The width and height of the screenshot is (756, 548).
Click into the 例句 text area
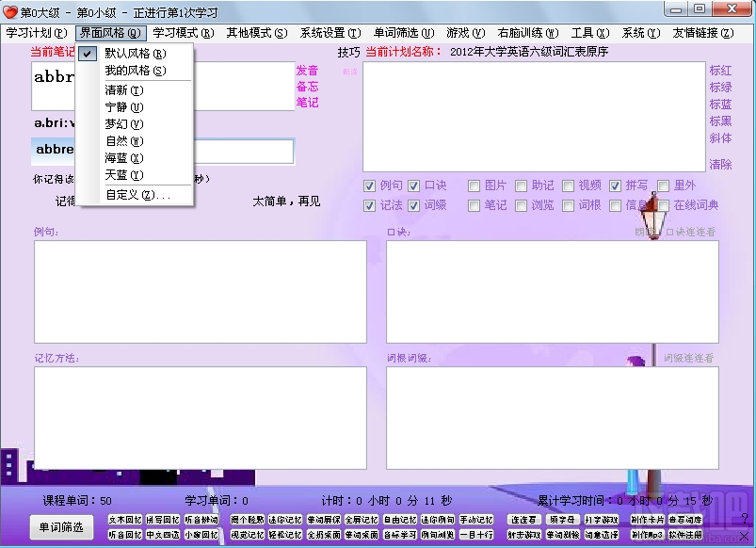[x=201, y=292]
